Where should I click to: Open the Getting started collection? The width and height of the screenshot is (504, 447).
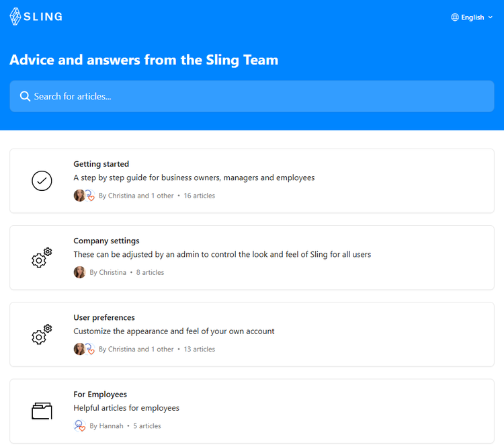tap(252, 181)
